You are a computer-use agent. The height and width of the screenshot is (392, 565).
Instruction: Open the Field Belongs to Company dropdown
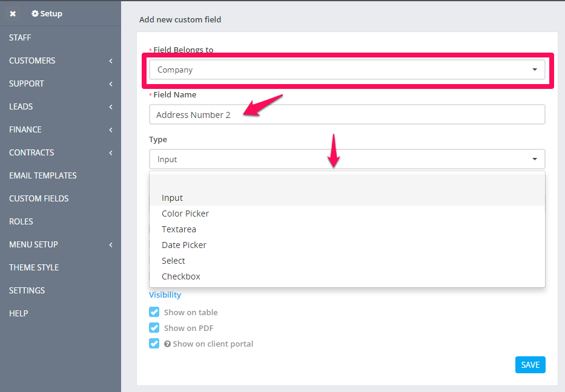click(347, 70)
